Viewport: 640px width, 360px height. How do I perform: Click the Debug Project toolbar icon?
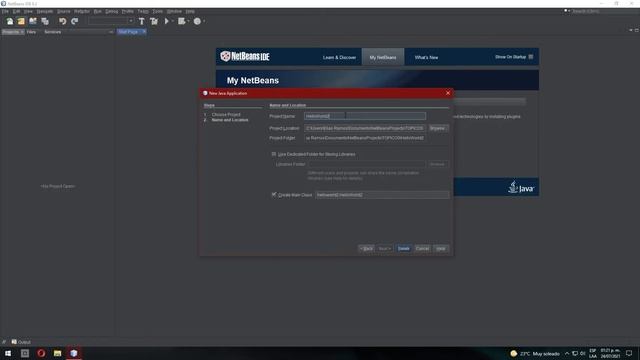pos(181,21)
